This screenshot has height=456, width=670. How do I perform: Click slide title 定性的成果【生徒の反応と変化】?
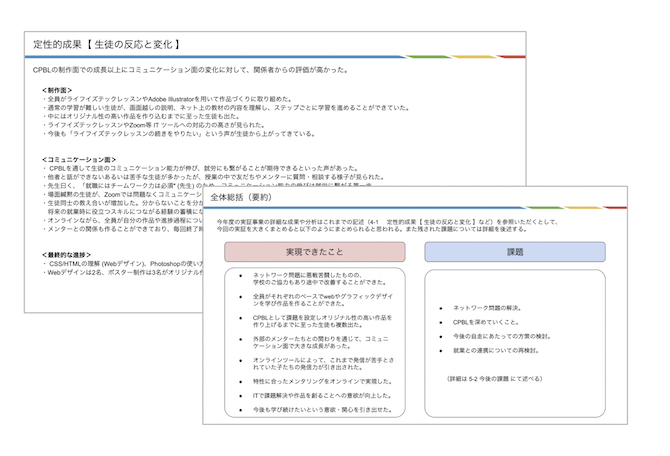(x=107, y=44)
